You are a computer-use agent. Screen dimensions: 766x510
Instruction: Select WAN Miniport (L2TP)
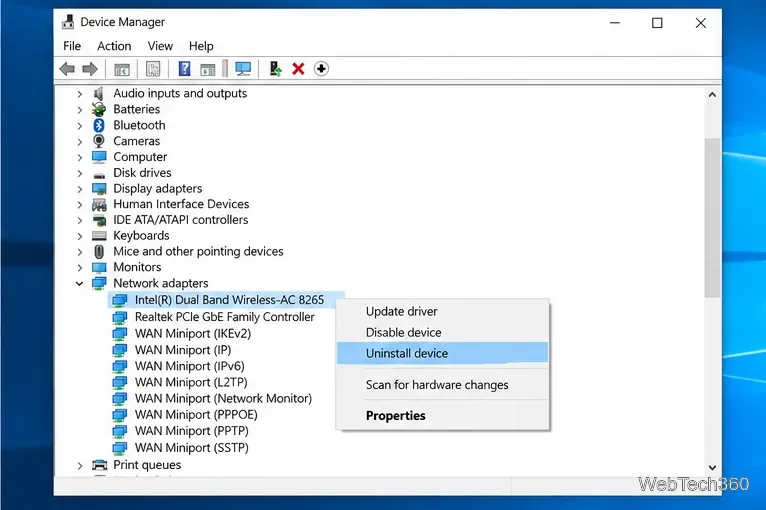click(191, 382)
